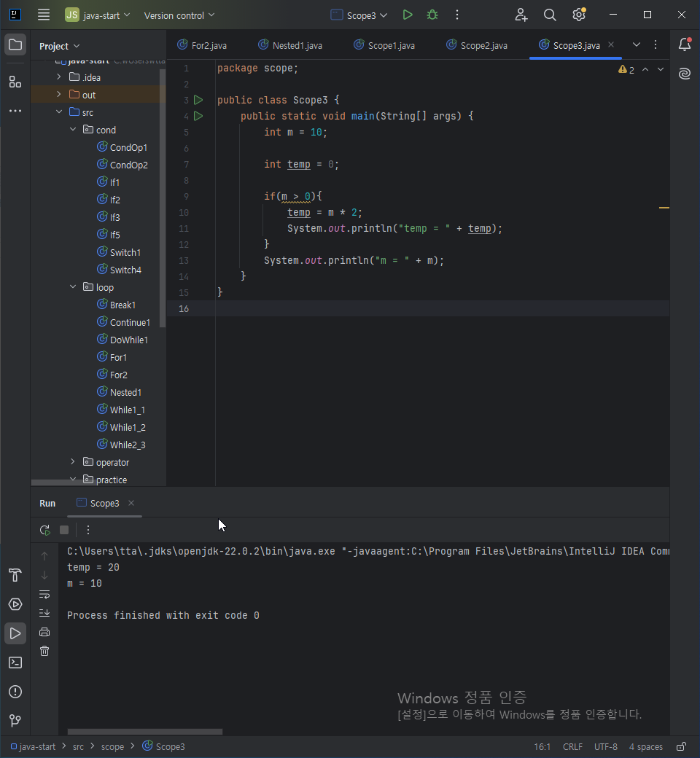Image resolution: width=700 pixels, height=758 pixels.
Task: Switch to the Scope1.java tab
Action: [384, 45]
